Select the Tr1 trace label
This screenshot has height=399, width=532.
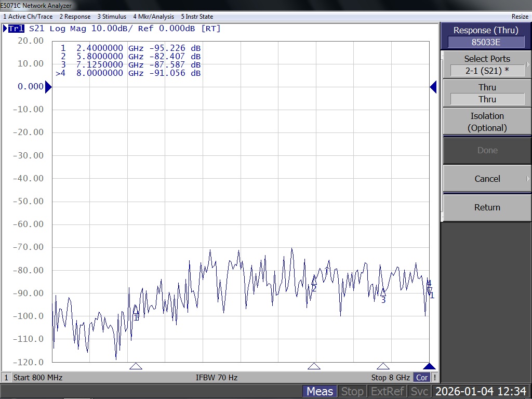pos(16,29)
